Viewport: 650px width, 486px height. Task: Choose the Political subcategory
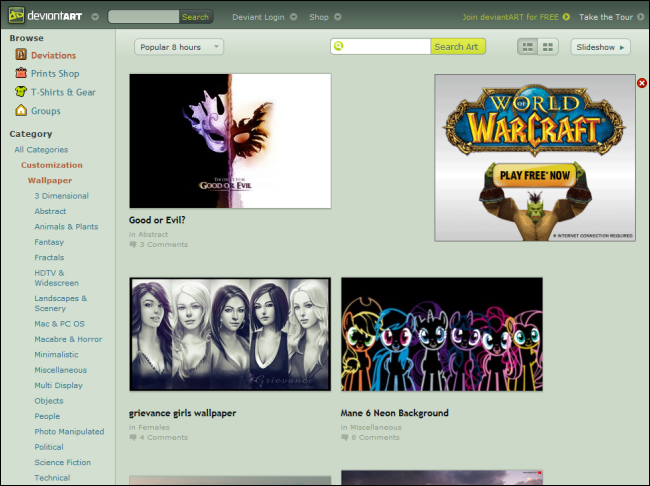click(x=49, y=447)
